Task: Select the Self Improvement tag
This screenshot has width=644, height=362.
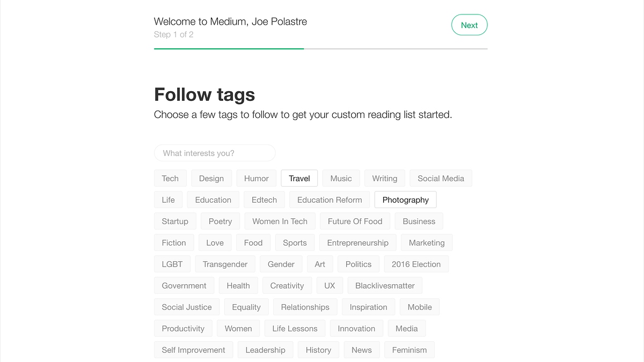Action: point(193,350)
